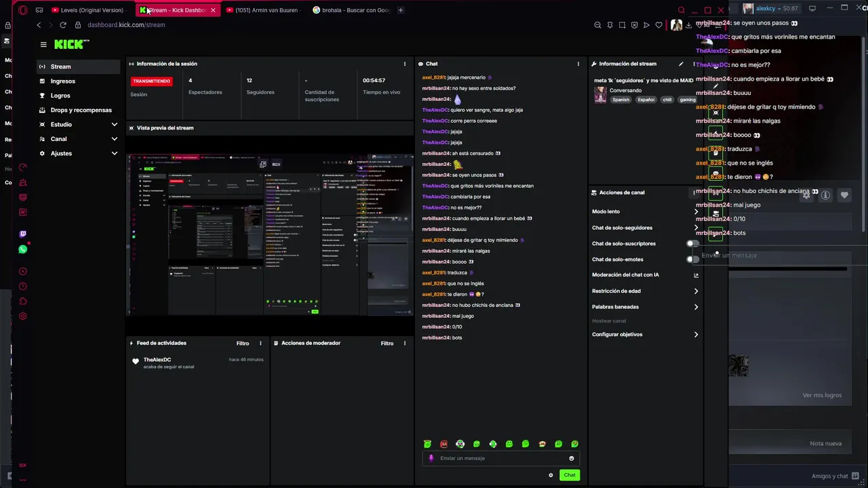Image resolution: width=868 pixels, height=488 pixels.
Task: Expand Palabras baneadas
Action: 696,307
